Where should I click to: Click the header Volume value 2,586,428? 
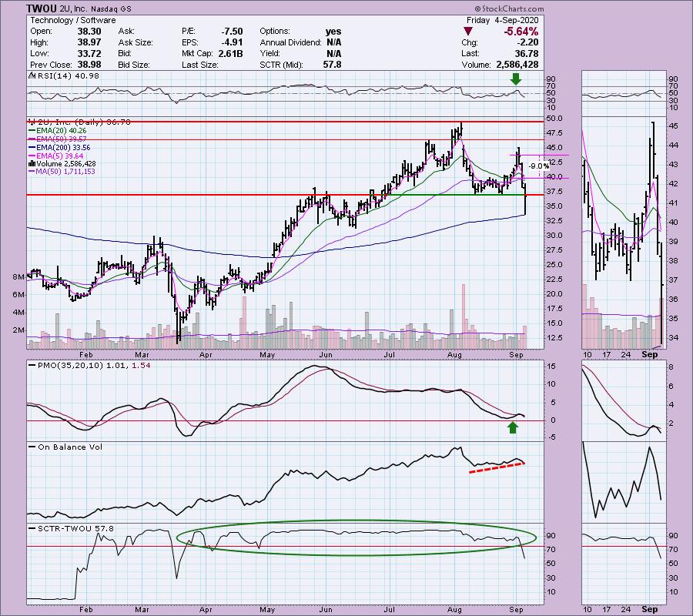[517, 65]
